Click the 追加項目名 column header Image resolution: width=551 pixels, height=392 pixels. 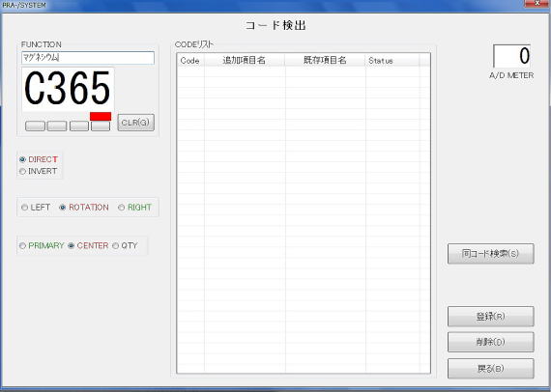click(245, 61)
